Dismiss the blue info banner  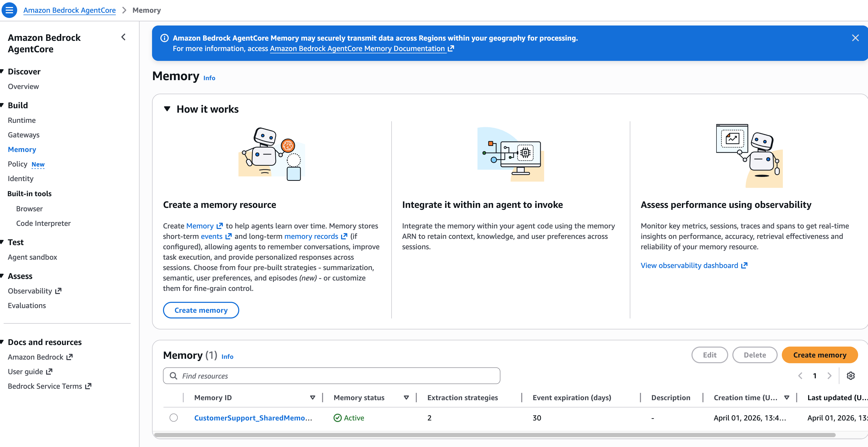855,38
